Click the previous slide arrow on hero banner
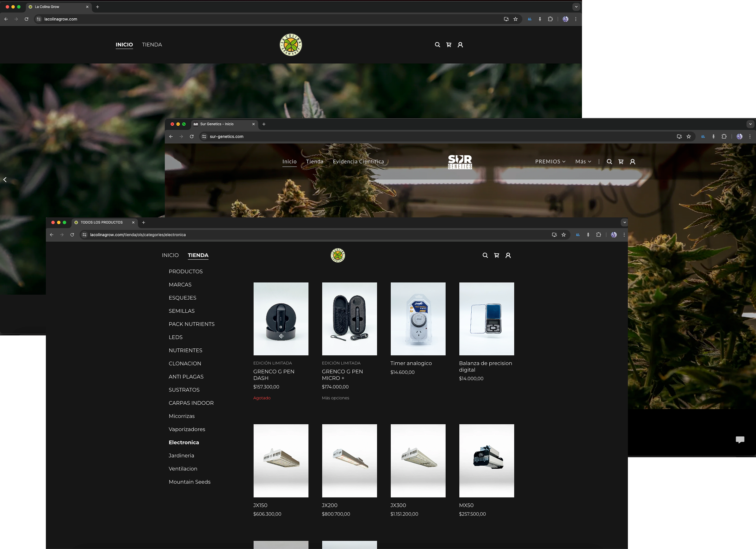The width and height of the screenshot is (756, 549). (x=5, y=180)
